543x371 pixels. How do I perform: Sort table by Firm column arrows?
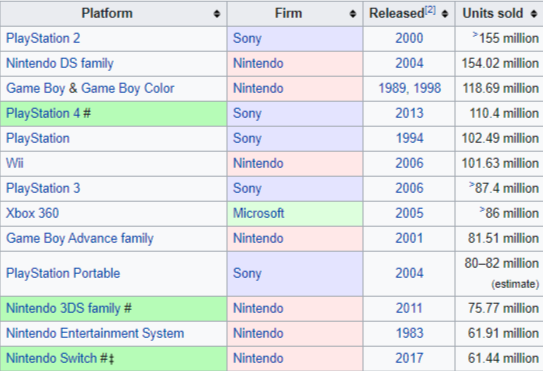[353, 14]
